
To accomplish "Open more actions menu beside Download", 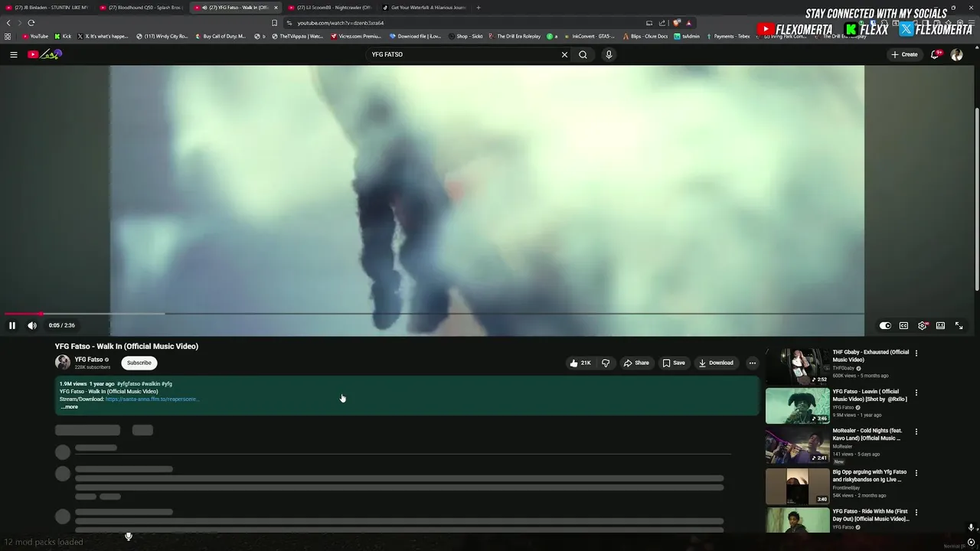I will pos(753,363).
